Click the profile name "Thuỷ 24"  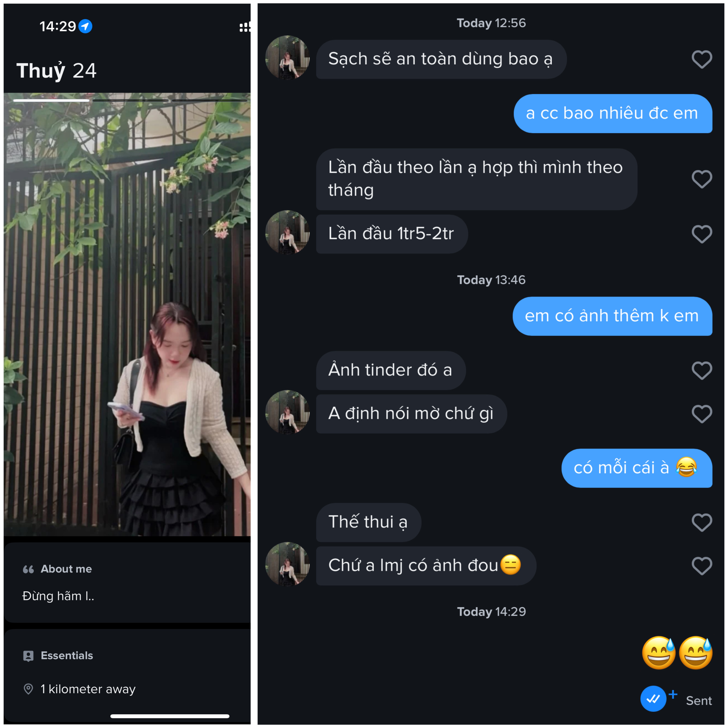point(57,70)
